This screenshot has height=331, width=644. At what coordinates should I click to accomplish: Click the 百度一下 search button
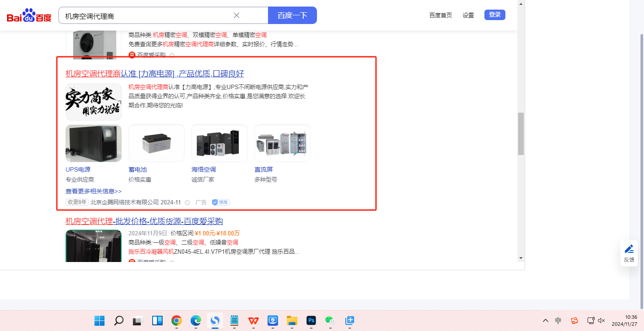[292, 15]
